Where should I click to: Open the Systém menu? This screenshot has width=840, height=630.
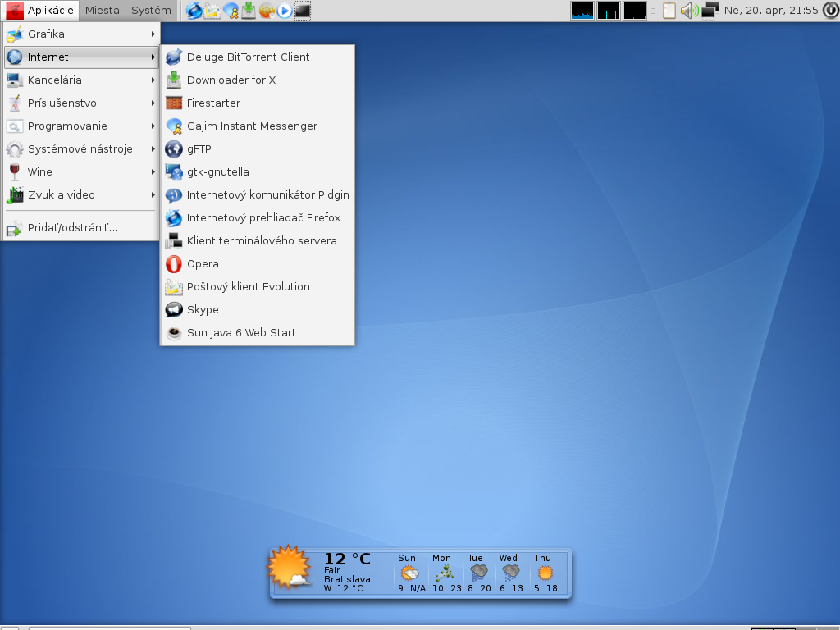[151, 11]
